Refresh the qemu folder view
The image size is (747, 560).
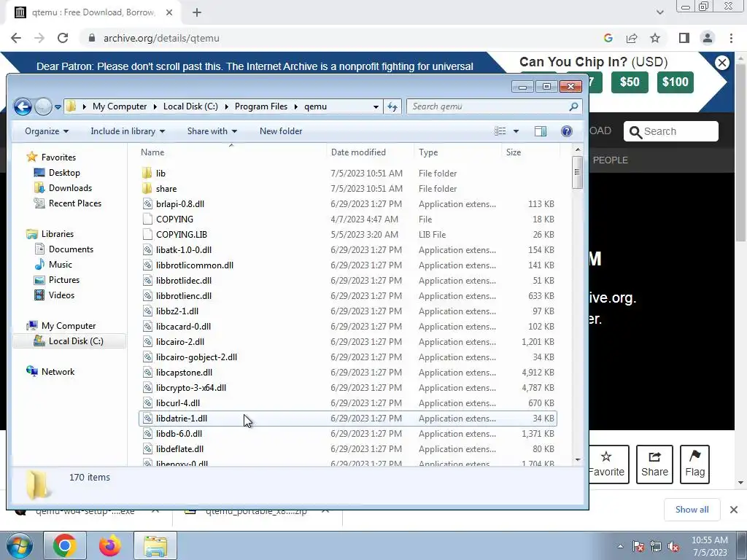(x=392, y=106)
